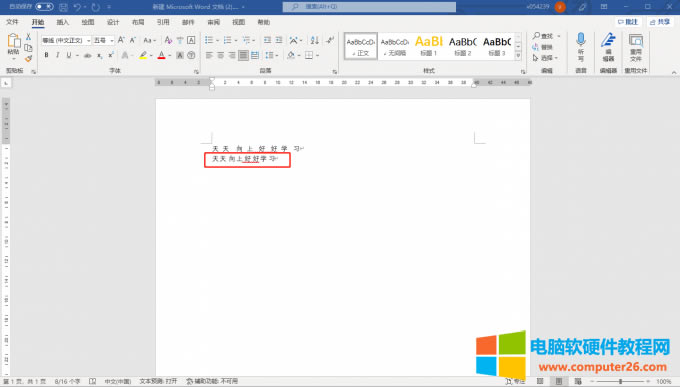
Task: Click the sort A-Z icon
Action: [315, 40]
